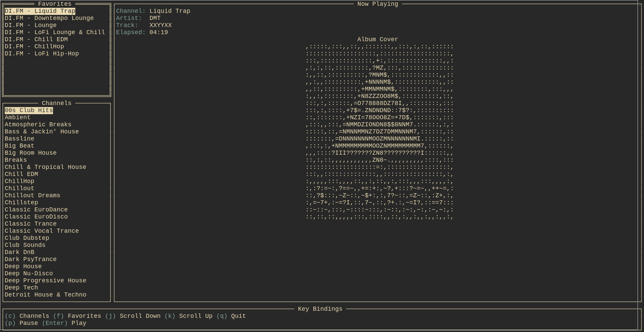Click the Track value XXYYXX
The height and width of the screenshot is (332, 644).
(x=161, y=25)
